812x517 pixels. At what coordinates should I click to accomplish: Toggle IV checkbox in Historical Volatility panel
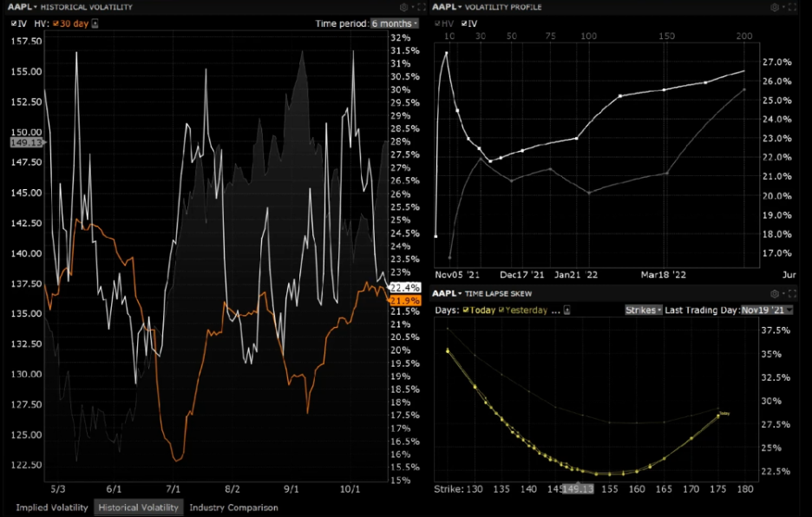pos(14,23)
